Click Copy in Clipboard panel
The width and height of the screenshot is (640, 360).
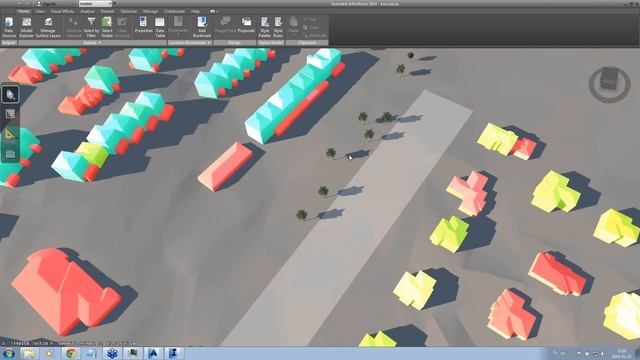pos(311,27)
